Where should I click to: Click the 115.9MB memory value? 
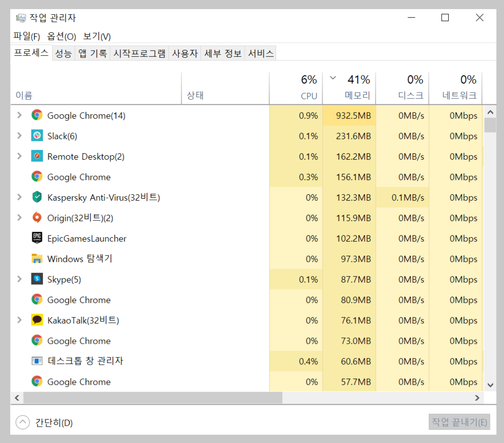pyautogui.click(x=353, y=218)
